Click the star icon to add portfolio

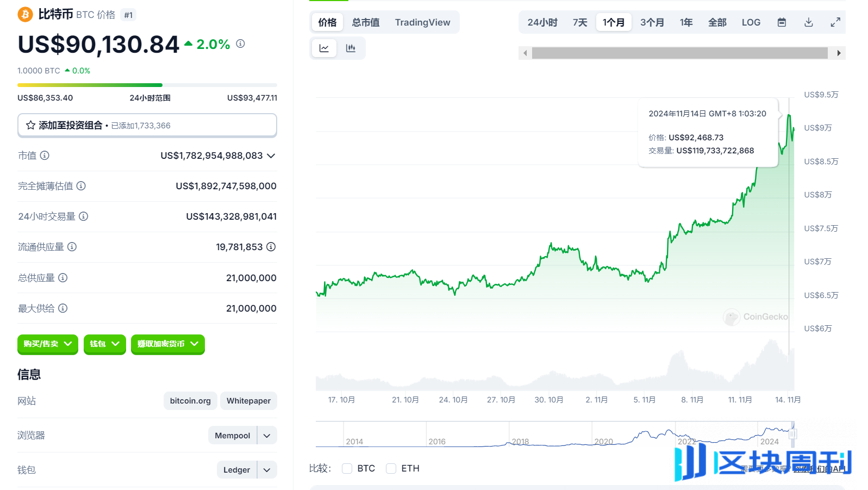pyautogui.click(x=31, y=125)
